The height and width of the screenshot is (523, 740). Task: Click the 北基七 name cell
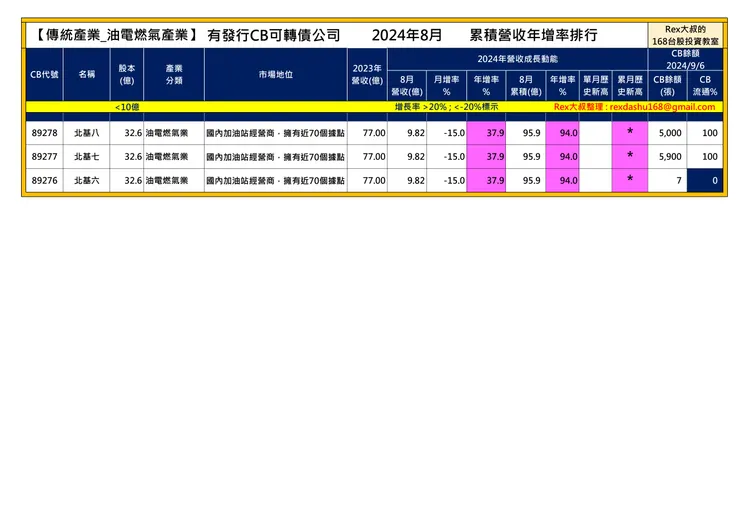click(x=87, y=157)
